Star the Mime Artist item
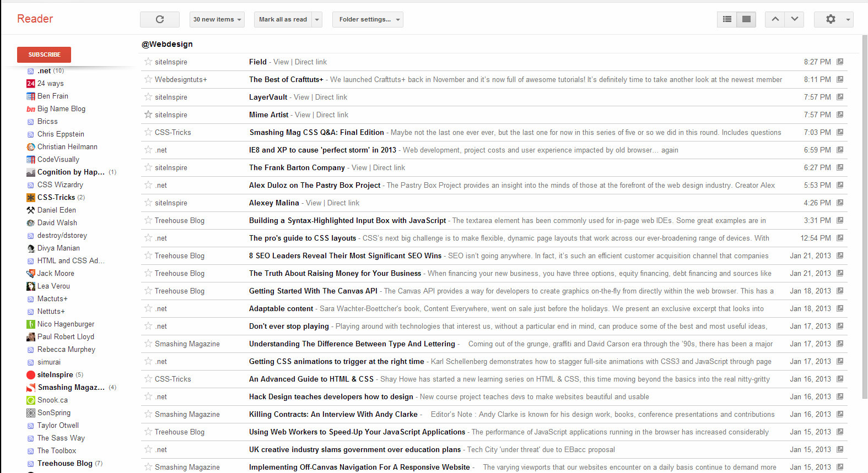Screen dimensions: 868x473 coord(148,115)
